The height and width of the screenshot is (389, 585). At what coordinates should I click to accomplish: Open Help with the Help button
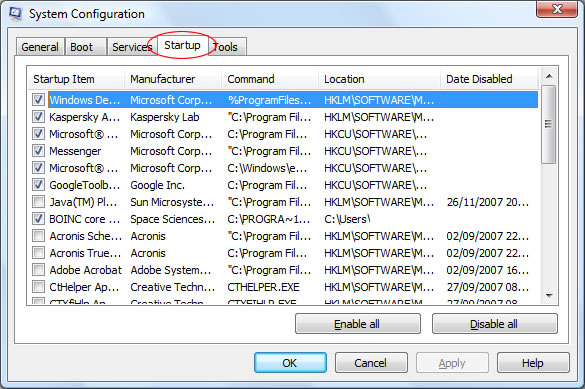(x=533, y=363)
